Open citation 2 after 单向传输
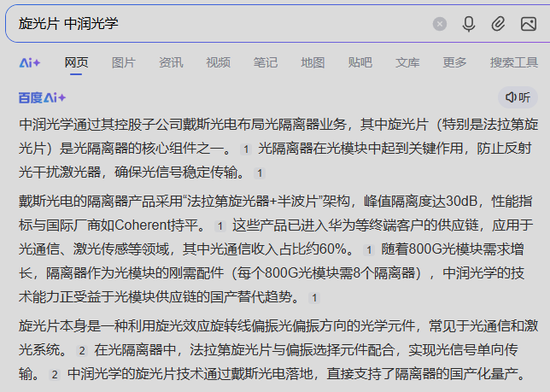 [x=55, y=374]
